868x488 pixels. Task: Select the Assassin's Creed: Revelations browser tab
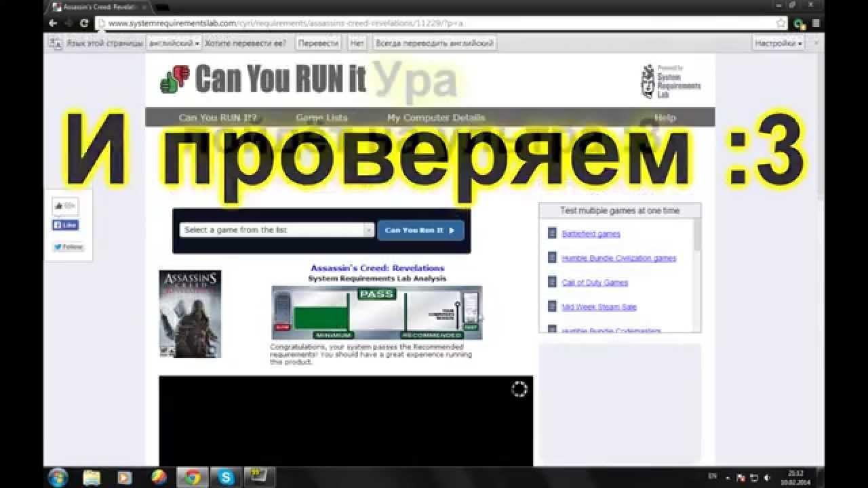coord(98,7)
